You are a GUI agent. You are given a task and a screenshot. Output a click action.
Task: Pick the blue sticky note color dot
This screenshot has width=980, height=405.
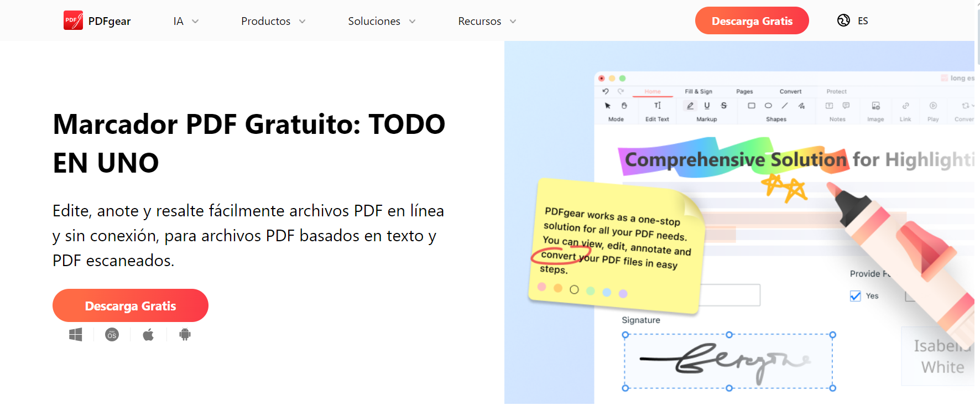coord(607,292)
